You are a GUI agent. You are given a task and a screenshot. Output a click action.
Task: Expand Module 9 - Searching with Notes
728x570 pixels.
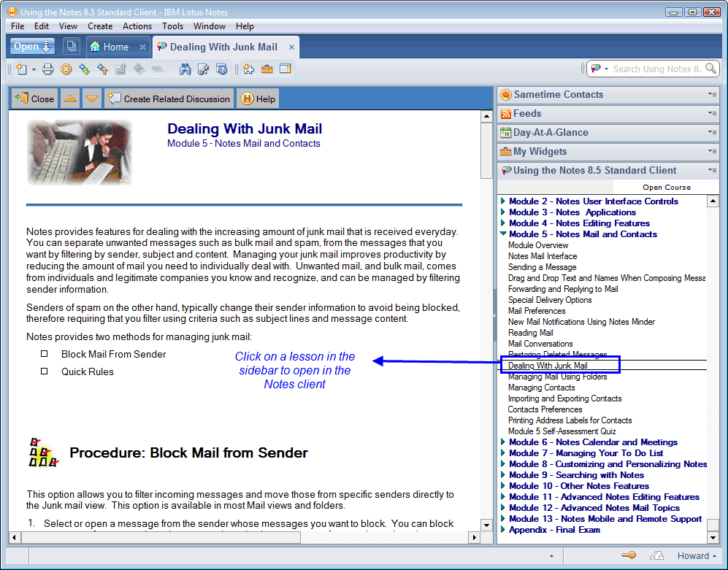click(503, 475)
